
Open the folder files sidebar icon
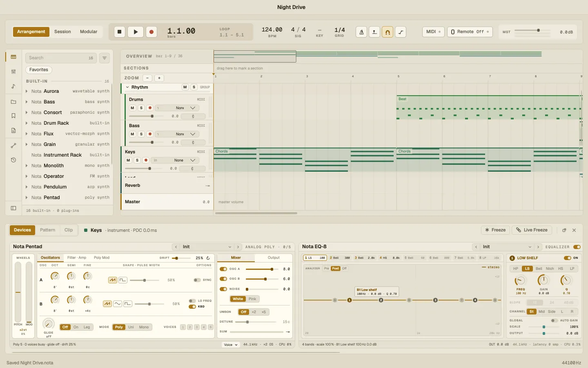(13, 102)
